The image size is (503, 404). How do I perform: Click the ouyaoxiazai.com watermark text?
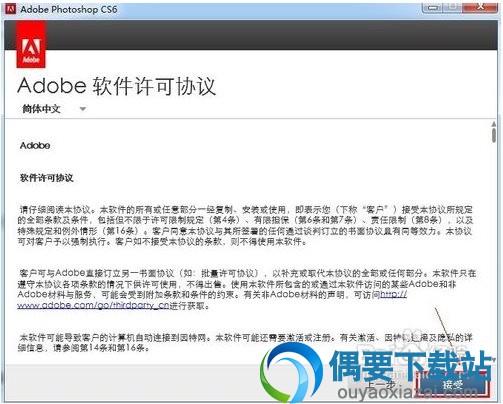point(408,392)
